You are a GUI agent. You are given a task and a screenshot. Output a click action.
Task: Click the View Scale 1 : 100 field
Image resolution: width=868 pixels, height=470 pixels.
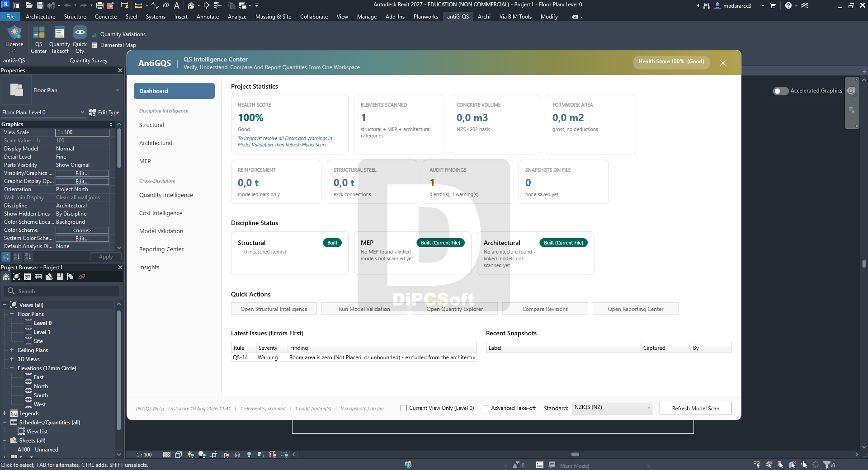pos(82,132)
